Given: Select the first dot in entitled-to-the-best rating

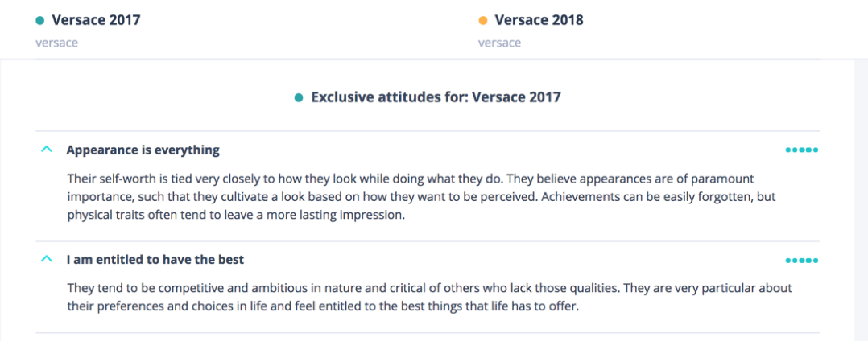Looking at the screenshot, I should click(x=788, y=261).
